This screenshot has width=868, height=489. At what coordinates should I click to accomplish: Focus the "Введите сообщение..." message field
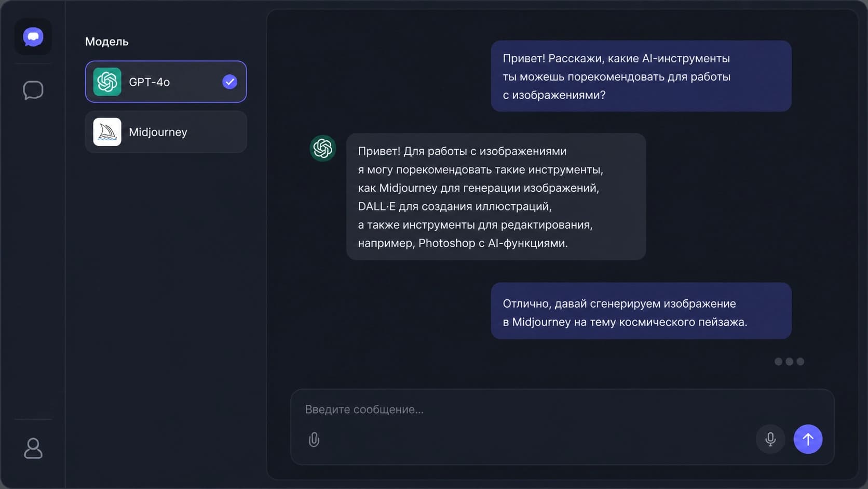click(562, 409)
